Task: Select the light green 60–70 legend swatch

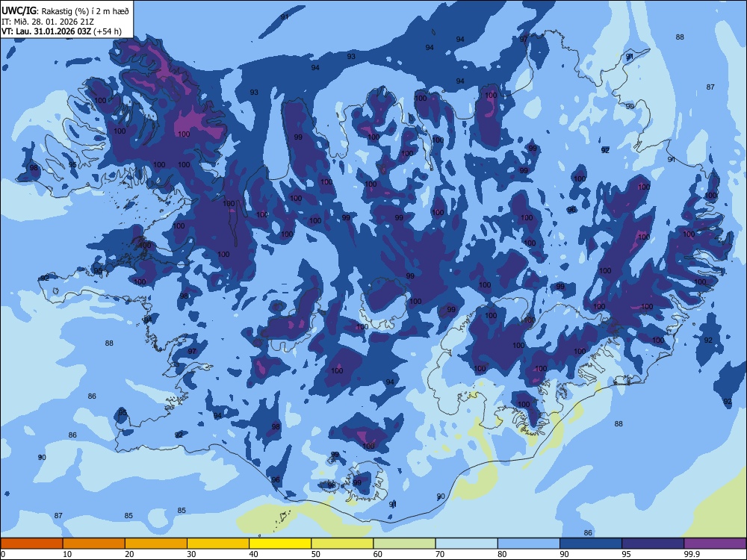Action: [404, 544]
